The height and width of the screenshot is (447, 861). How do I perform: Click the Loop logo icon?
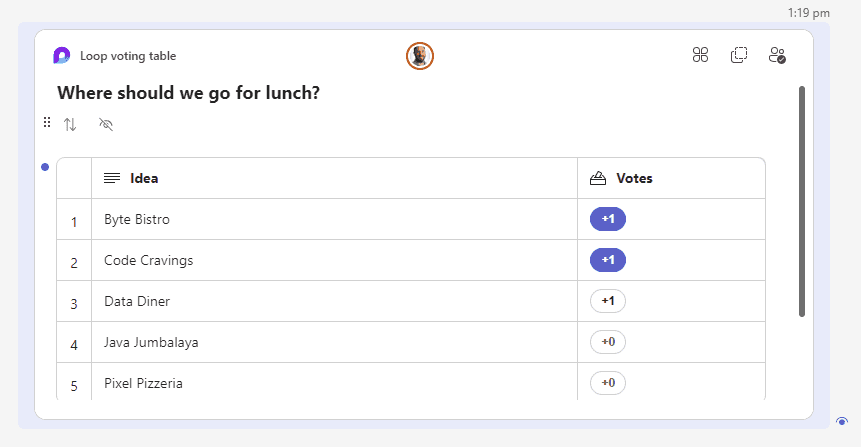pos(62,56)
